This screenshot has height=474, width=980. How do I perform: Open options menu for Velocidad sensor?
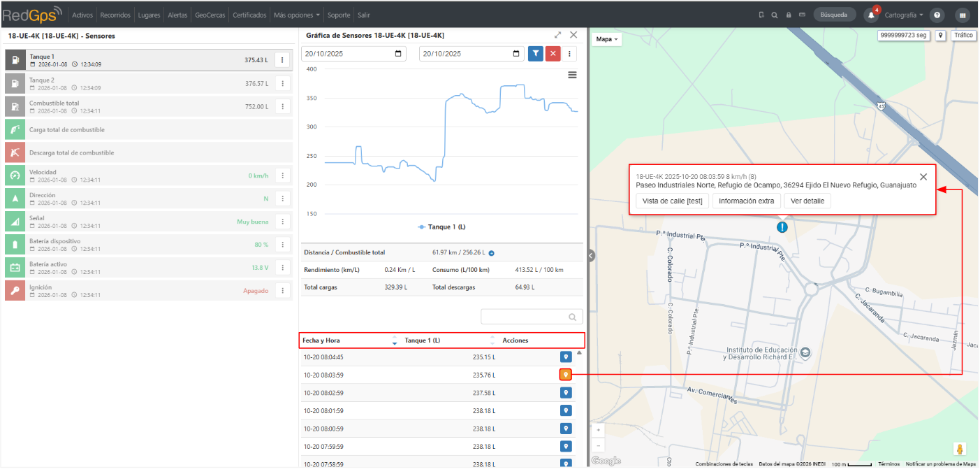tap(282, 175)
